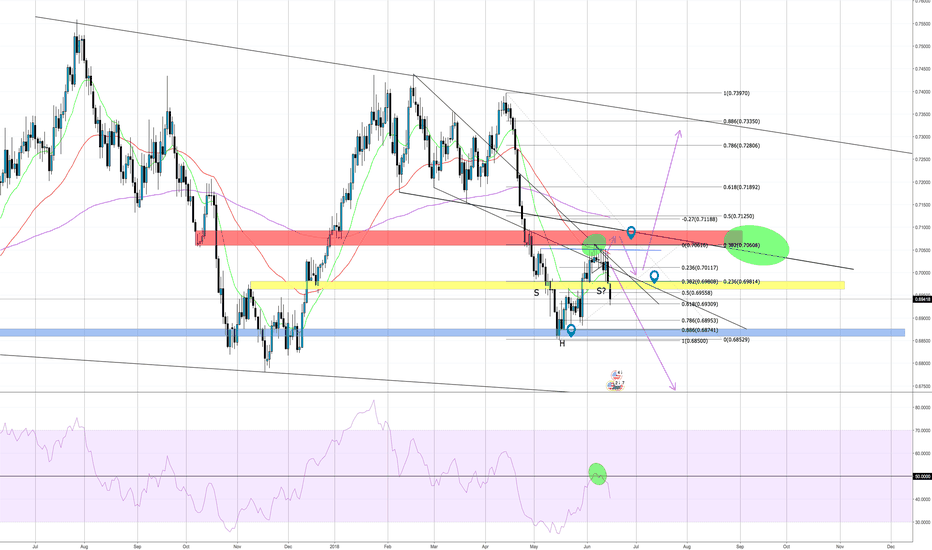932x550 pixels.
Task: Click the 0.73000 price axis label
Action: 922,137
